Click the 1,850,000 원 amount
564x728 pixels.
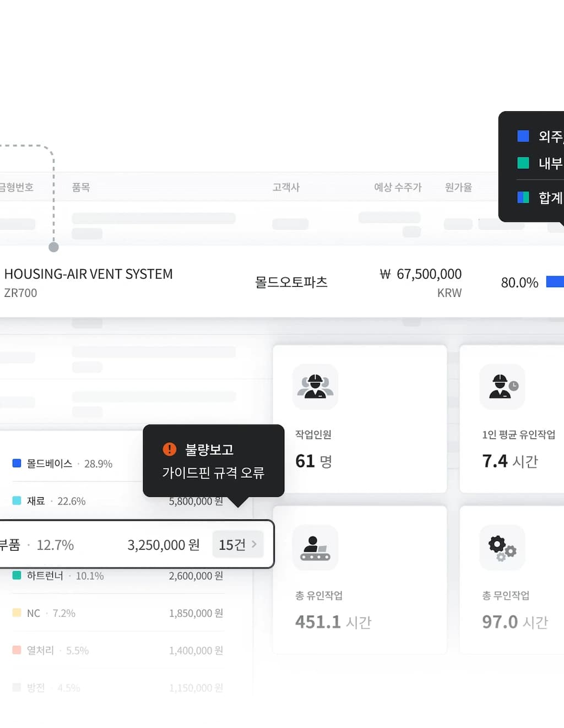[x=196, y=613]
